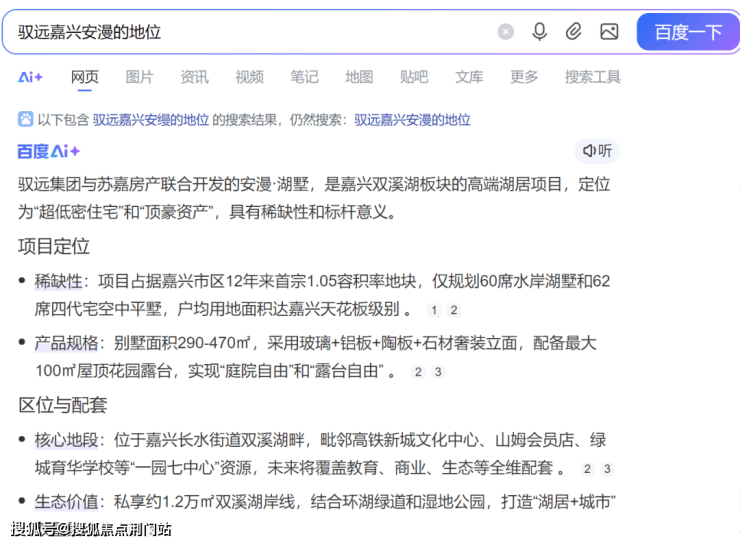The height and width of the screenshot is (545, 740).
Task: Open citation 1 after 稀缺性 paragraph
Action: click(434, 311)
